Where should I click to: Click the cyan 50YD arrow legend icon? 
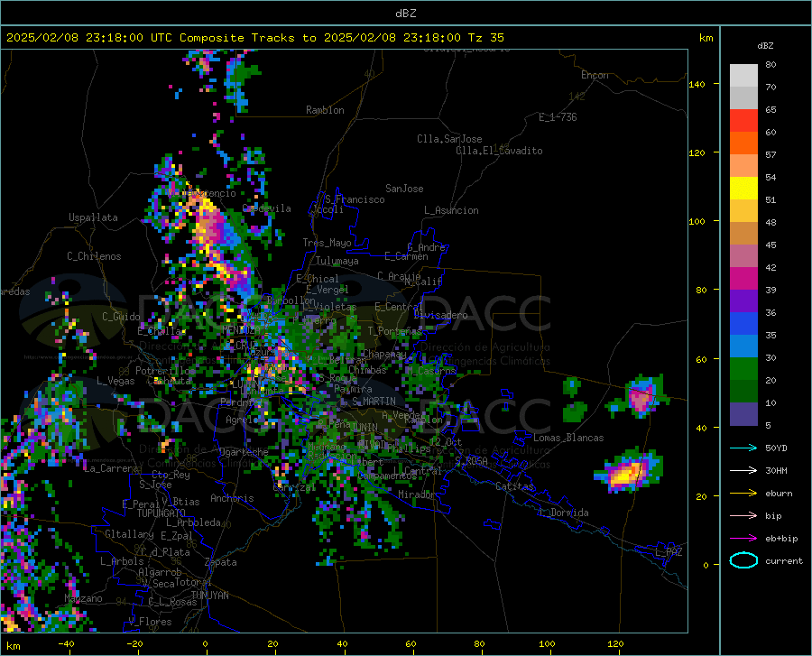click(x=743, y=448)
